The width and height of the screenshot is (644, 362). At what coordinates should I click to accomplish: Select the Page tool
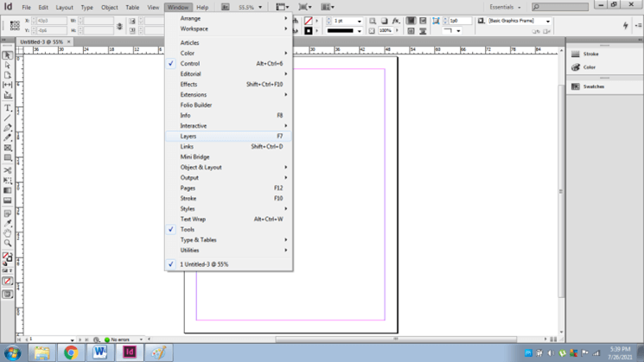(8, 75)
